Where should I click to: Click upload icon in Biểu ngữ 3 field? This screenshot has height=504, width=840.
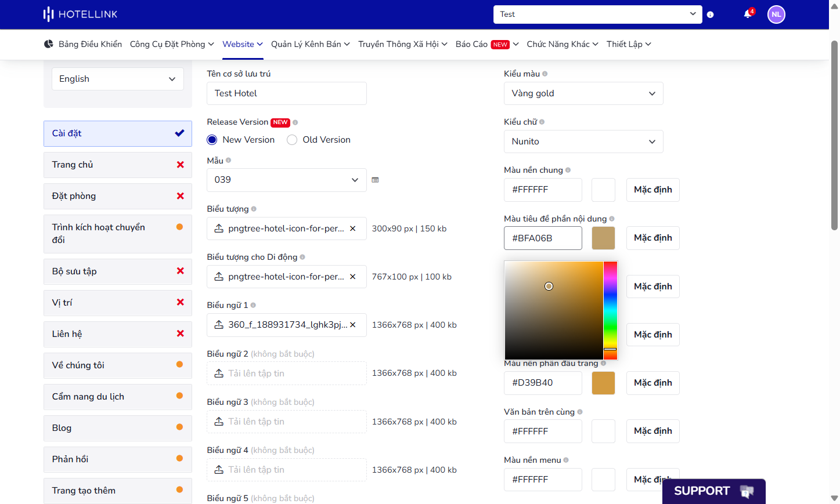click(x=219, y=422)
